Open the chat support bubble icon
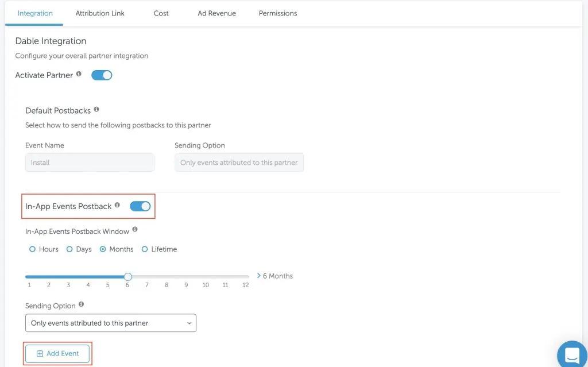This screenshot has width=588, height=367. tap(572, 354)
